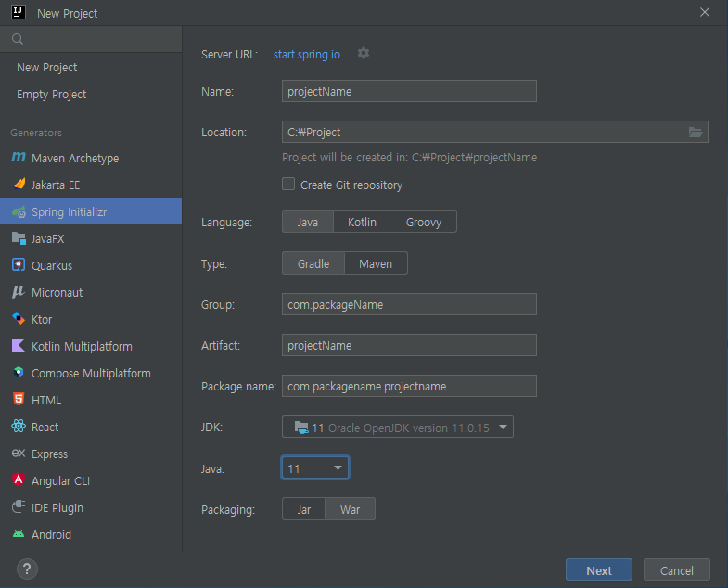Click the Group input field

pos(409,304)
